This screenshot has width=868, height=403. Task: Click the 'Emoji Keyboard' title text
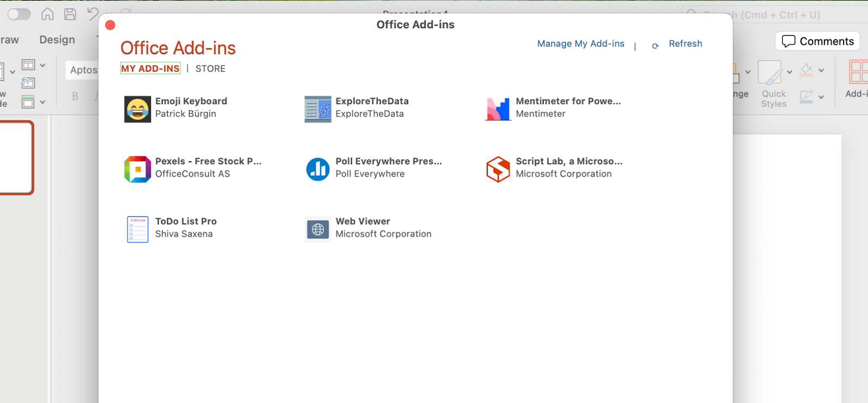tap(191, 101)
